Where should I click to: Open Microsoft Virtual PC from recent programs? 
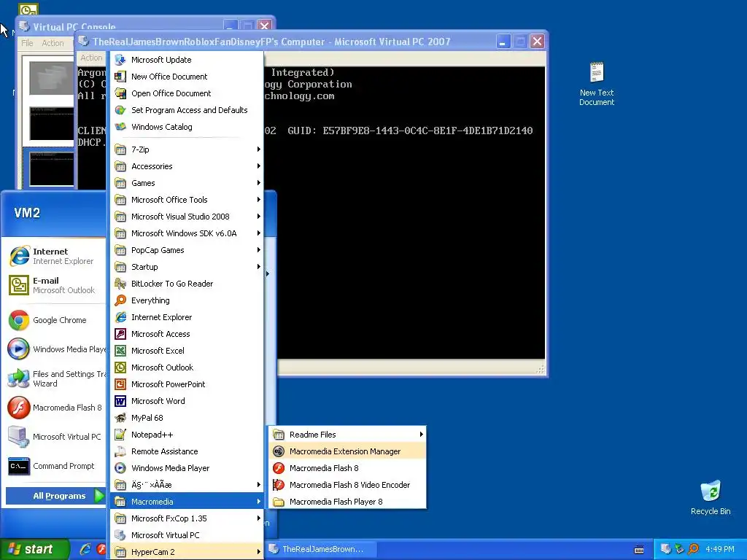pos(55,437)
